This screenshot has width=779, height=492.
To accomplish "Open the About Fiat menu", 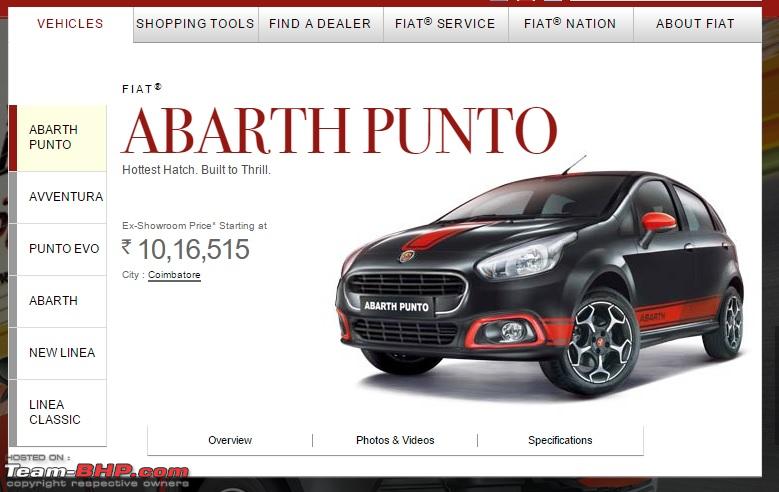I will 696,24.
